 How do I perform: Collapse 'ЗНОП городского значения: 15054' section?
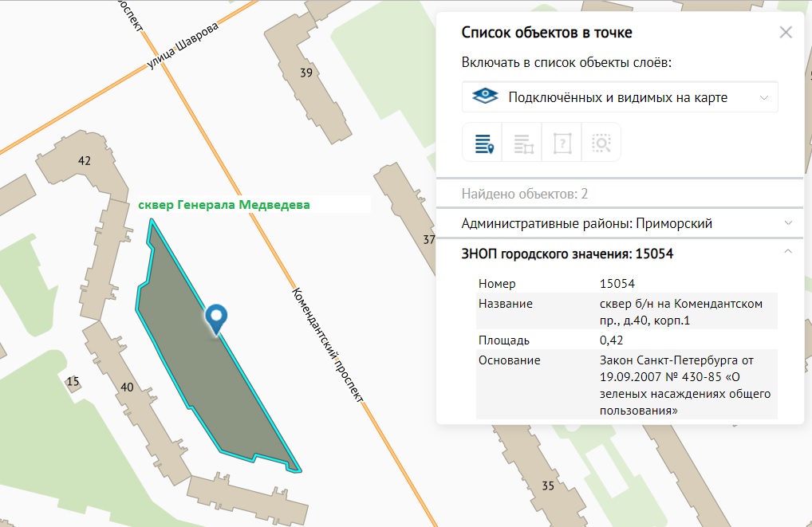pyautogui.click(x=787, y=253)
